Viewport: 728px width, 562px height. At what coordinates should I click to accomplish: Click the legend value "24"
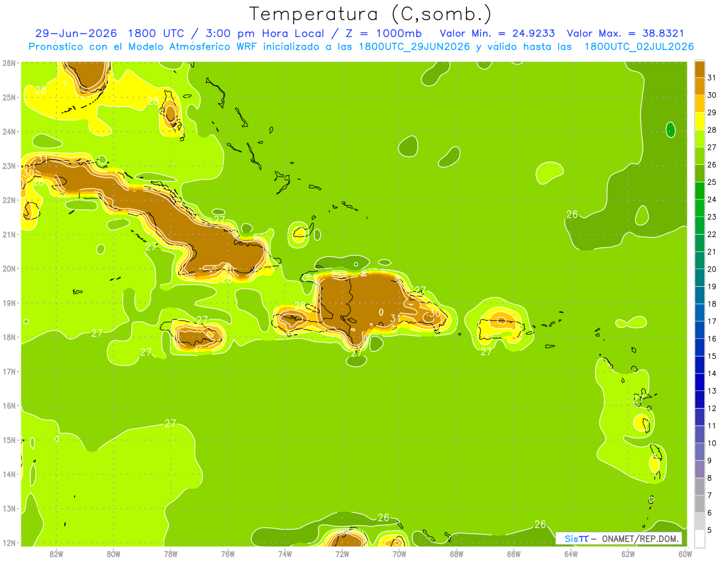(712, 199)
